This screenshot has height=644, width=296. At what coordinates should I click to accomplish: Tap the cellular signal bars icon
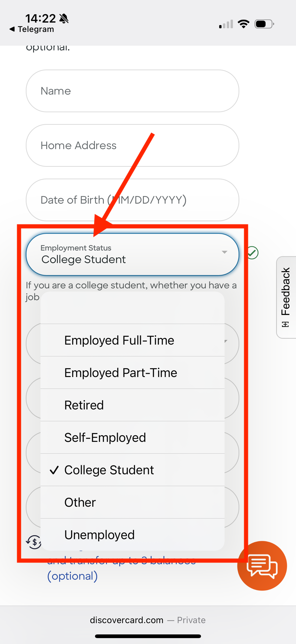pyautogui.click(x=226, y=24)
